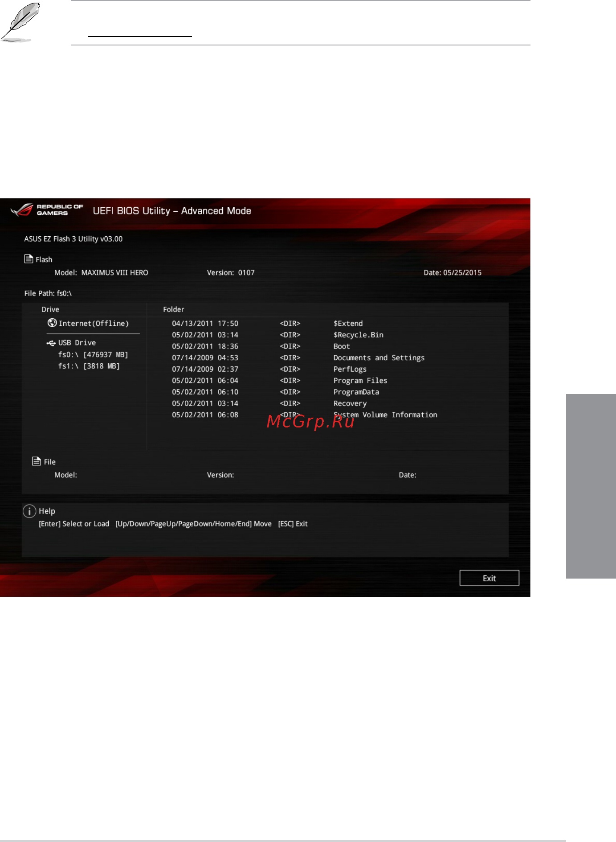Click date 05/02/2011 06:10
Screen dimensions: 616x842
[205, 392]
